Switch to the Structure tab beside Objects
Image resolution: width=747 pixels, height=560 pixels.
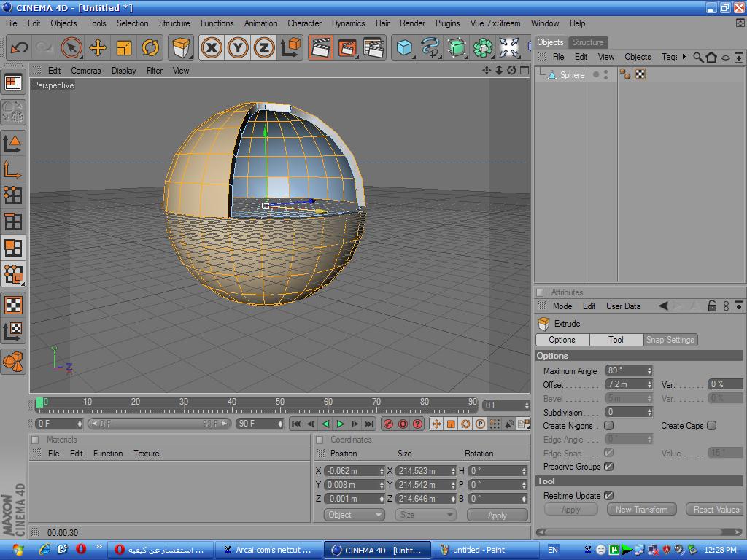[588, 42]
